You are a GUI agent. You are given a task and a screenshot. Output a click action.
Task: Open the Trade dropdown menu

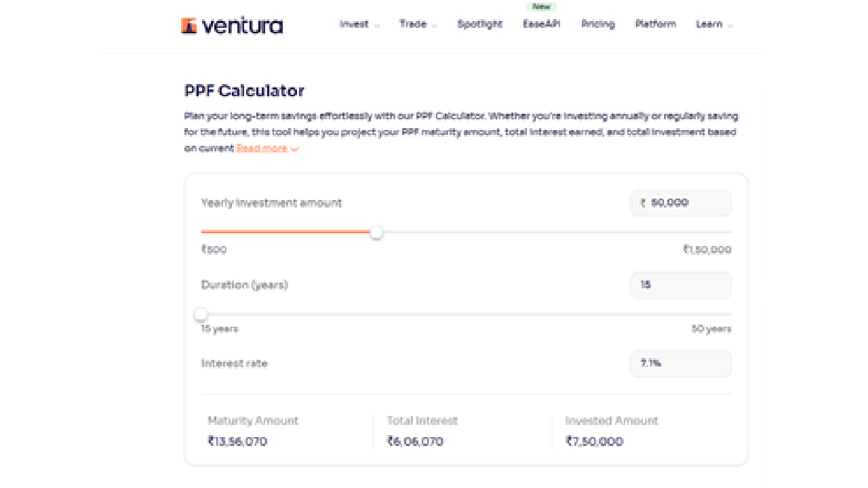418,24
